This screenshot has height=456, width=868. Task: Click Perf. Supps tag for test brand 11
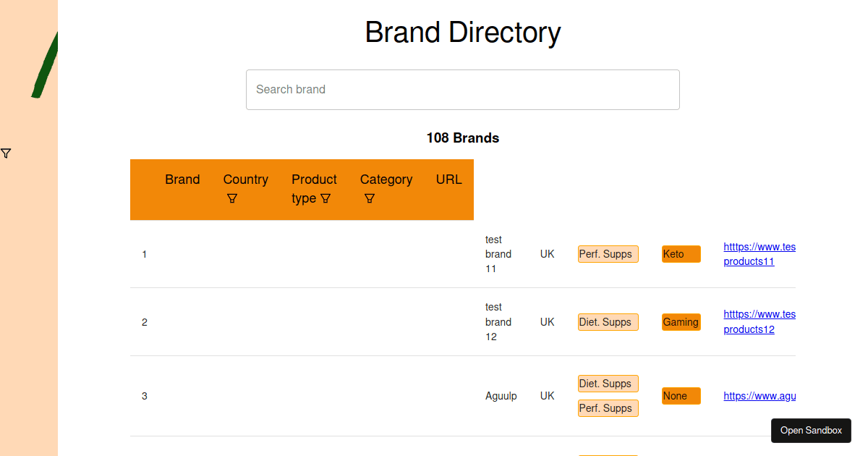pyautogui.click(x=608, y=254)
